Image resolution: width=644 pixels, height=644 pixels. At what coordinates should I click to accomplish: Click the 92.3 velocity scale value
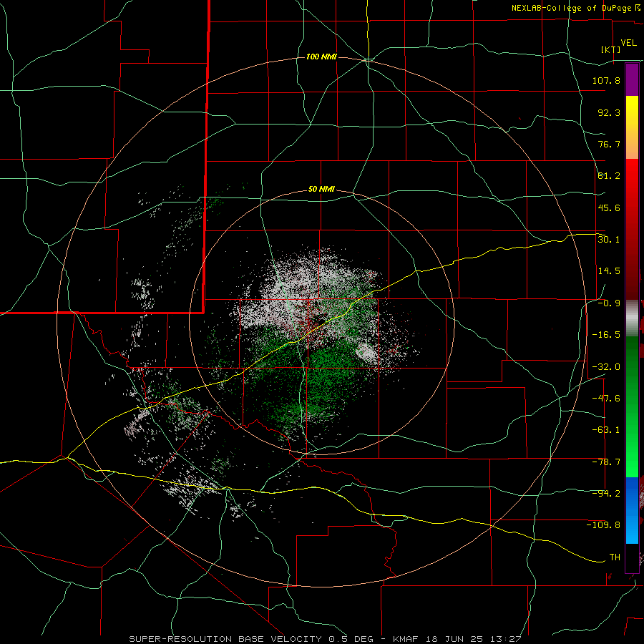coord(609,112)
